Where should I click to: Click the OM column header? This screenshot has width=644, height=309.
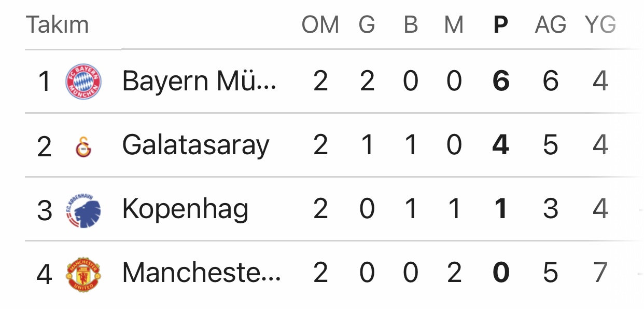coord(320,25)
